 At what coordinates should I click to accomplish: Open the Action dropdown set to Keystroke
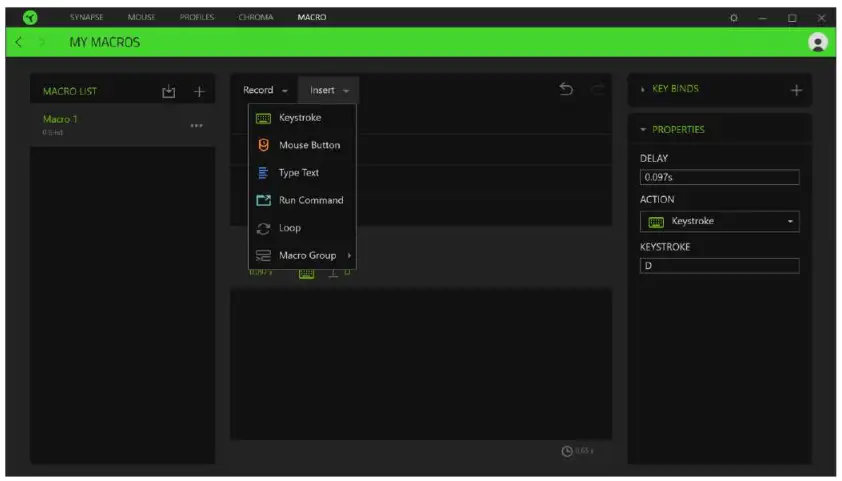[x=720, y=221]
